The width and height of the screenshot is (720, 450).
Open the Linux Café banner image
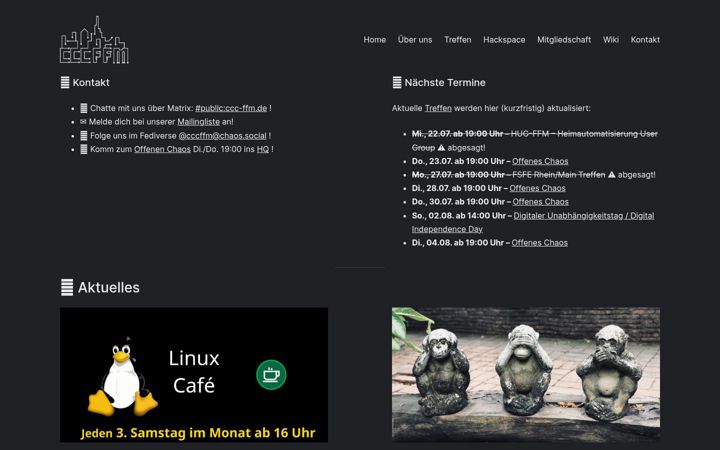coord(194,375)
